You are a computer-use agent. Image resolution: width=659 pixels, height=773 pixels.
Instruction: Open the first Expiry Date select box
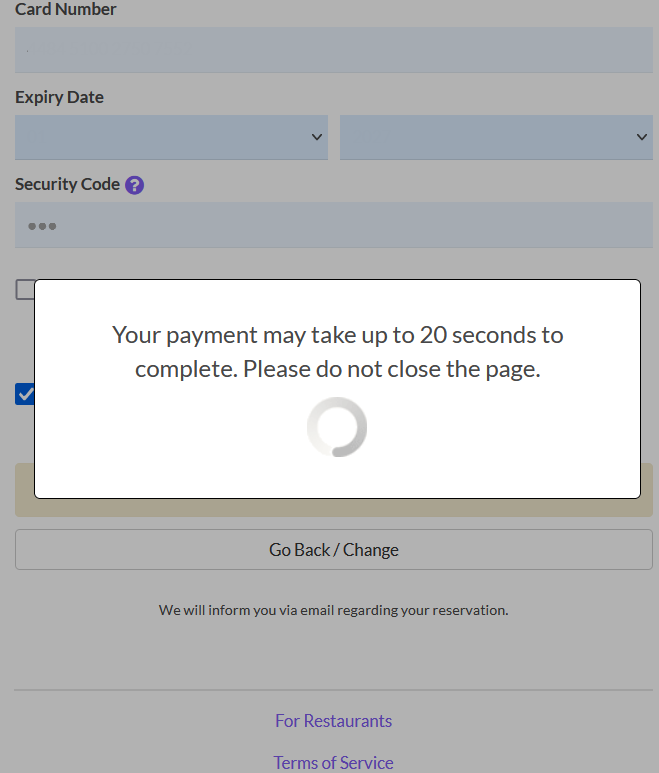pyautogui.click(x=171, y=137)
